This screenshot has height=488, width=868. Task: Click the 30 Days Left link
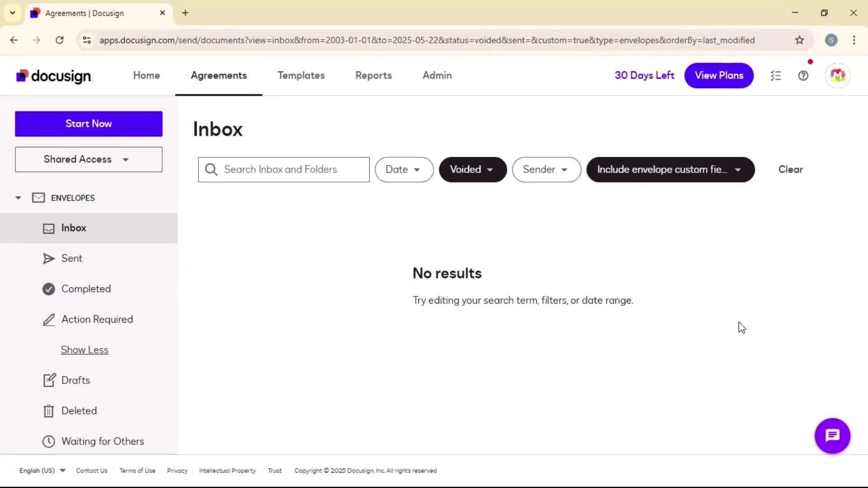tap(644, 75)
